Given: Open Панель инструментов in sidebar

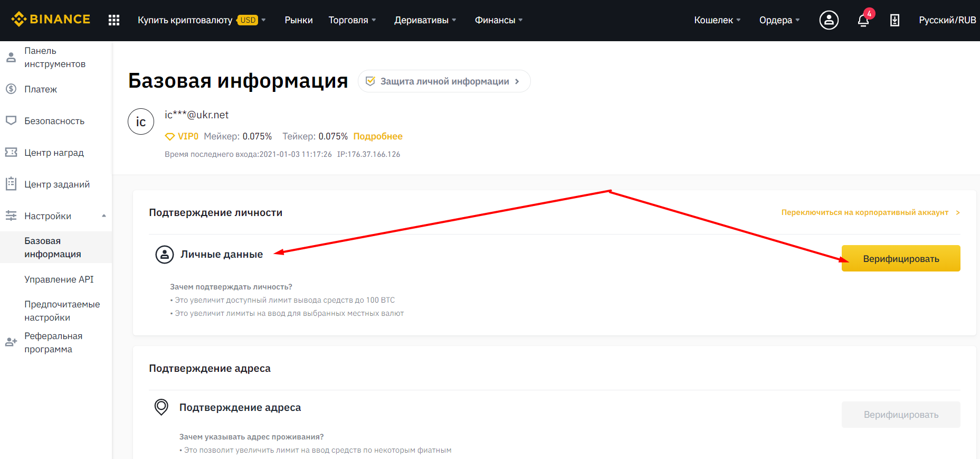Looking at the screenshot, I should coord(55,57).
